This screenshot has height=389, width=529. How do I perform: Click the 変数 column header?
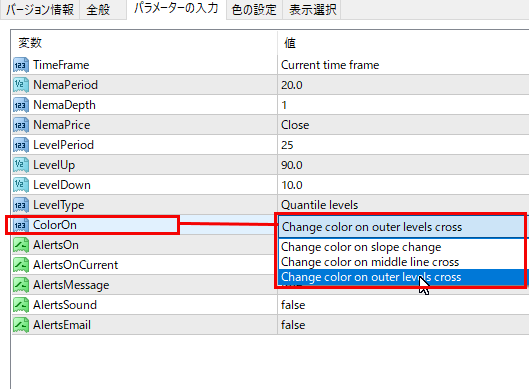[x=144, y=43]
